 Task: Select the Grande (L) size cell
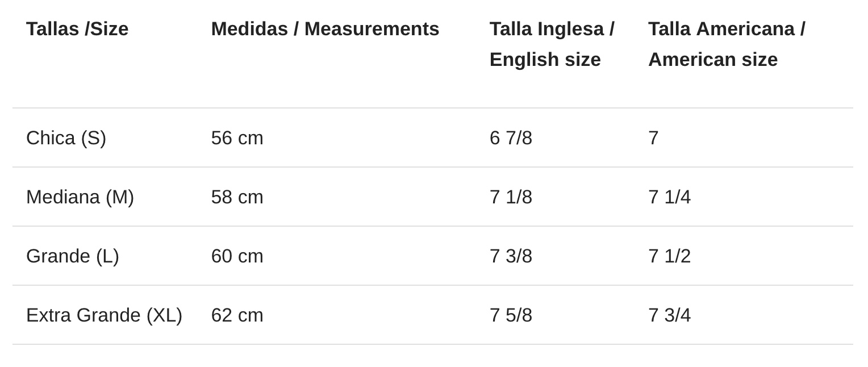coord(73,256)
